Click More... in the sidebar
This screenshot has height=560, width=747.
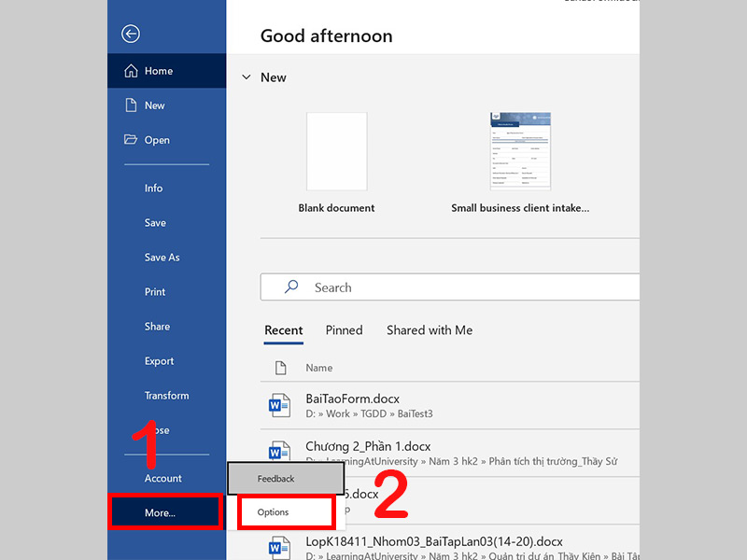(x=165, y=512)
